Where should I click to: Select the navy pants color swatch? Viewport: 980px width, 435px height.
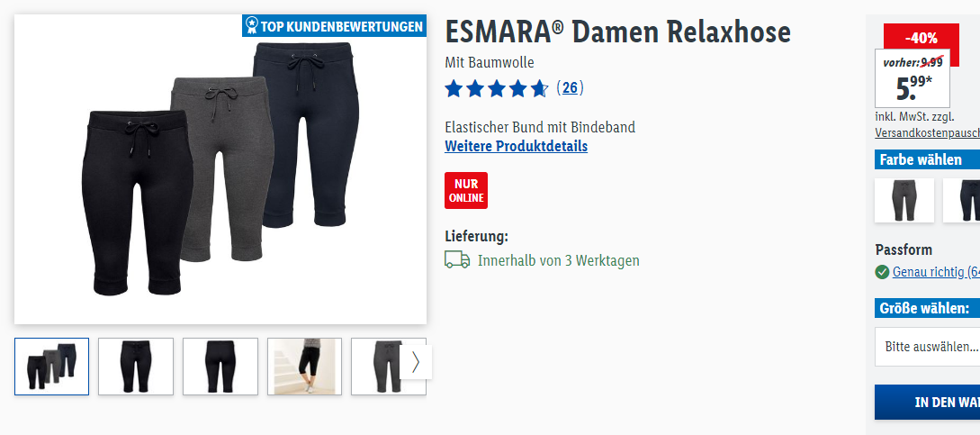click(961, 200)
